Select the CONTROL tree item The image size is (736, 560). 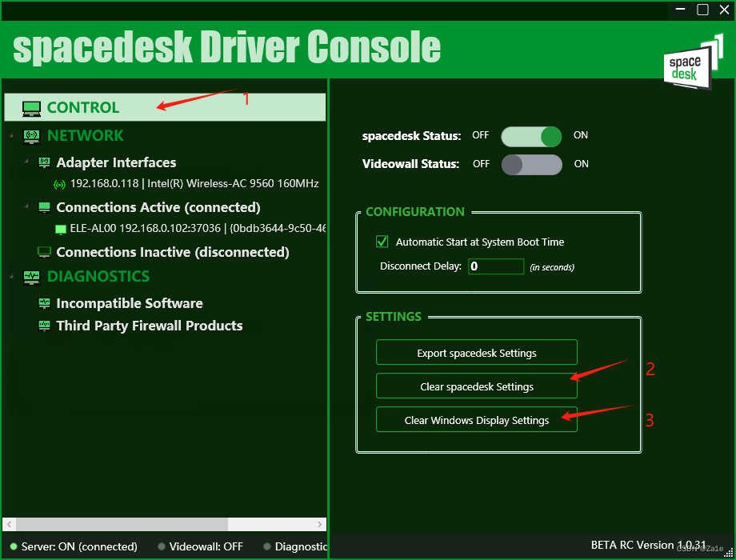coord(165,107)
